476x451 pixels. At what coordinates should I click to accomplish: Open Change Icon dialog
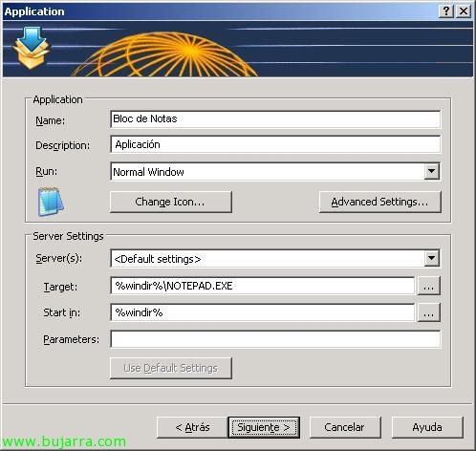point(171,202)
